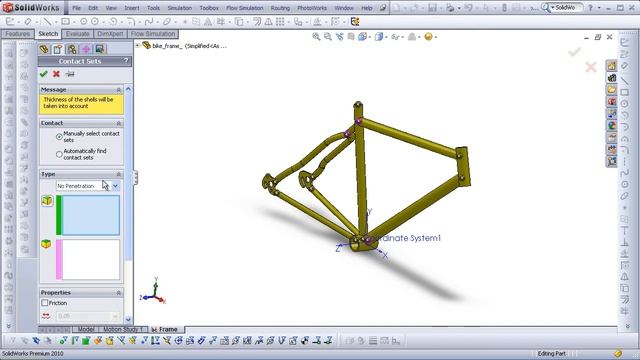Viewport: 640px width, 360px height.
Task: Open Display Style cube icon
Action: click(379, 37)
